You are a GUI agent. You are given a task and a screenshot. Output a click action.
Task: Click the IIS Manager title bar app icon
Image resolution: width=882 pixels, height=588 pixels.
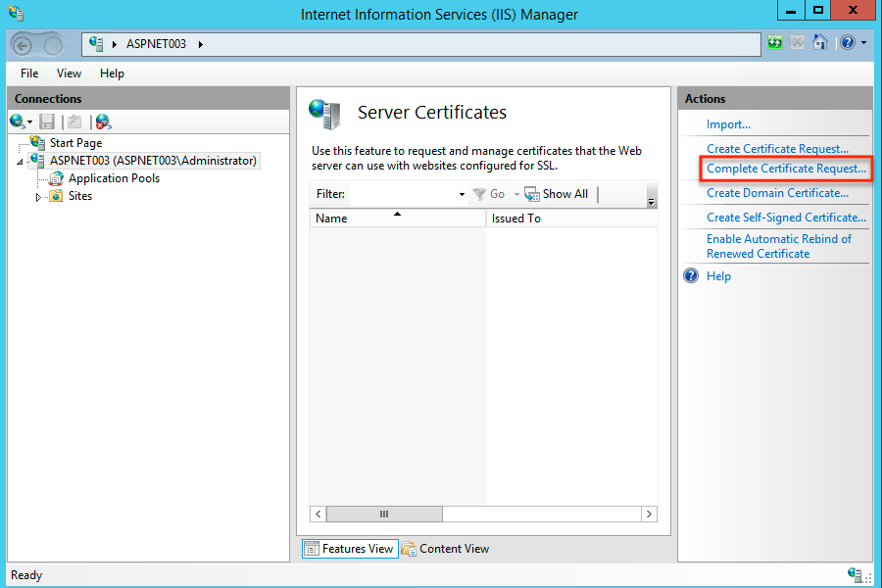(x=16, y=13)
